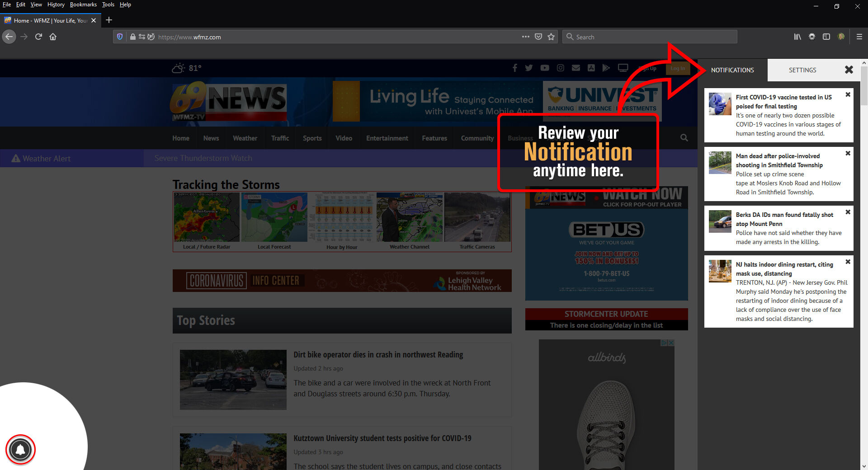Image resolution: width=868 pixels, height=470 pixels.
Task: Click the notification bell icon
Action: [x=20, y=450]
